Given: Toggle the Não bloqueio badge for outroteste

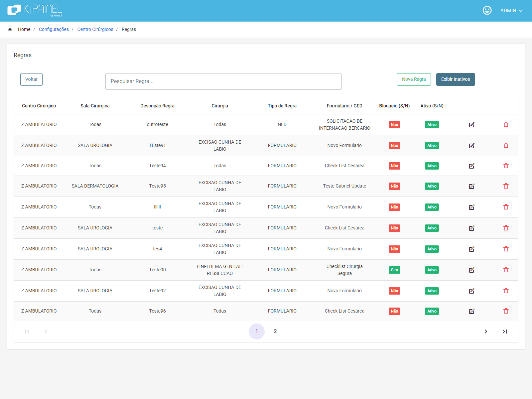Looking at the screenshot, I should pos(394,125).
